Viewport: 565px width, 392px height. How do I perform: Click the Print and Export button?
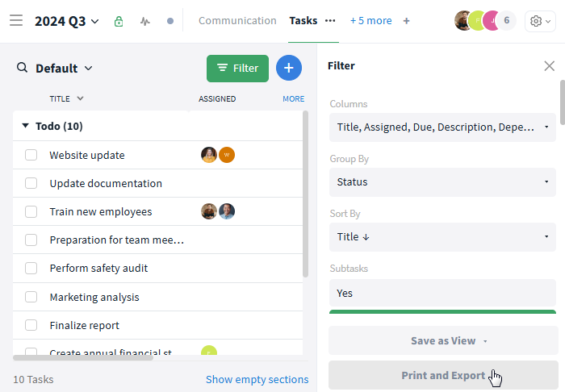442,376
